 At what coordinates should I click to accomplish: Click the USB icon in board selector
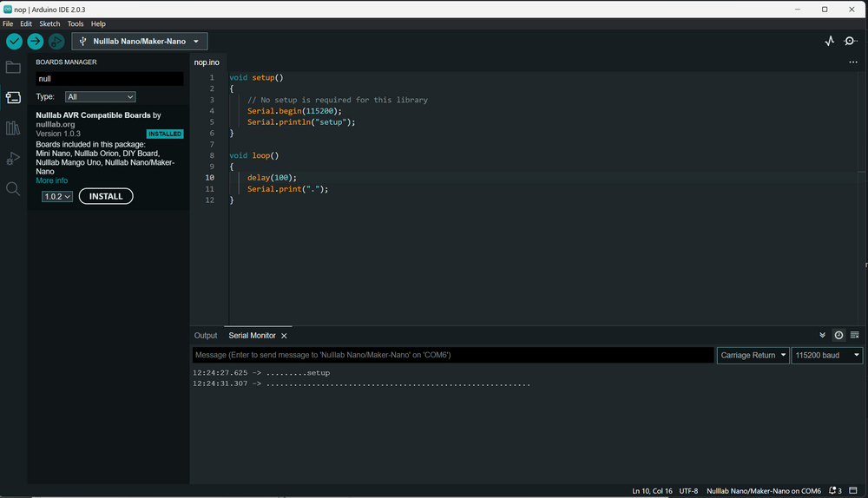[83, 41]
